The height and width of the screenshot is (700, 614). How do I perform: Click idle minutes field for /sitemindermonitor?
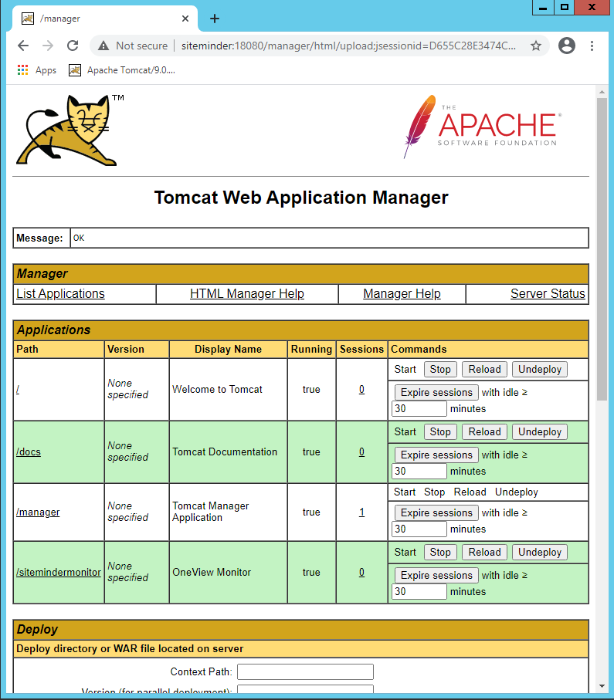click(x=419, y=591)
